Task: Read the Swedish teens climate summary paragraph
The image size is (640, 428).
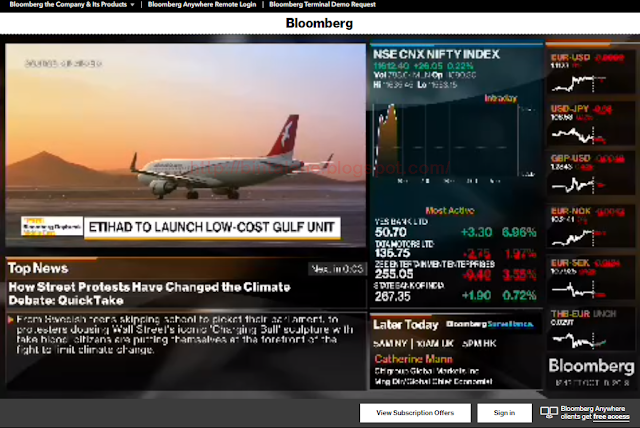Action: click(184, 334)
